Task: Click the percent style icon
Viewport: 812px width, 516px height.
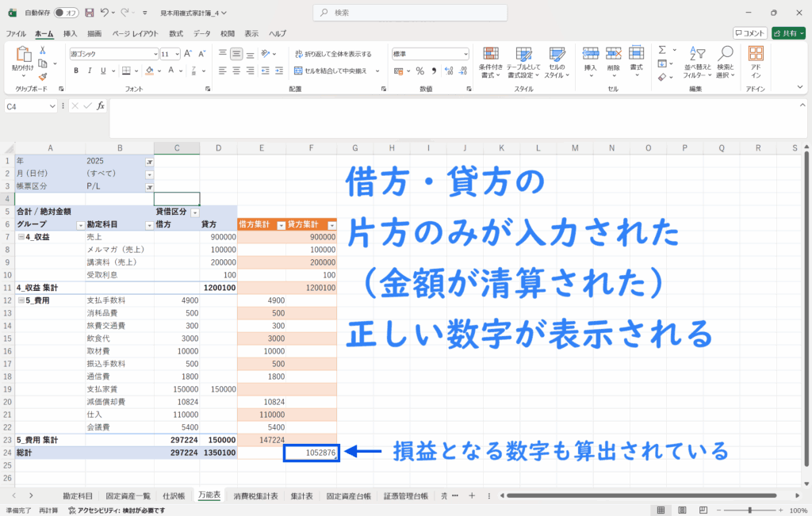Action: pyautogui.click(x=419, y=71)
